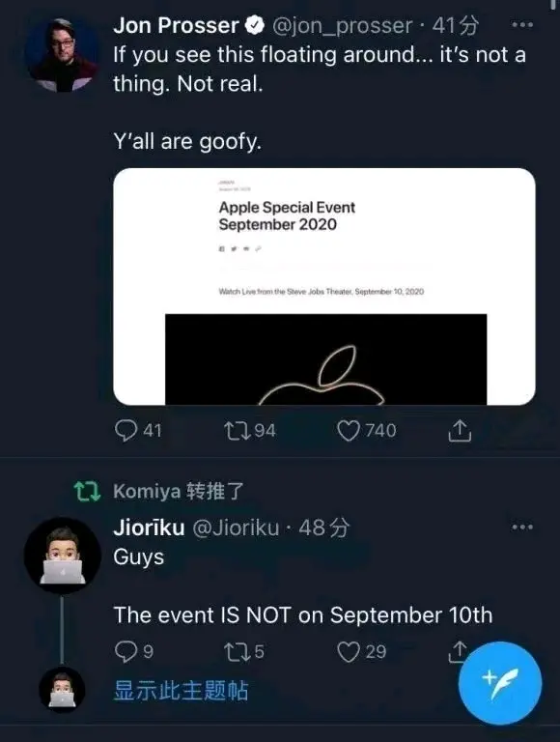Open Apple Special Event image attachment
560x742 pixels.
[324, 286]
